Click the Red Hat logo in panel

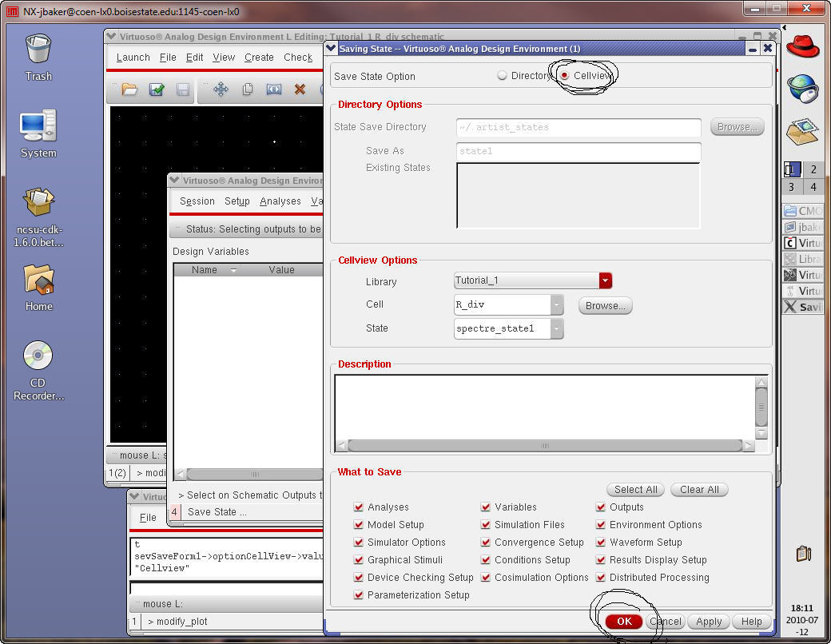click(802, 45)
